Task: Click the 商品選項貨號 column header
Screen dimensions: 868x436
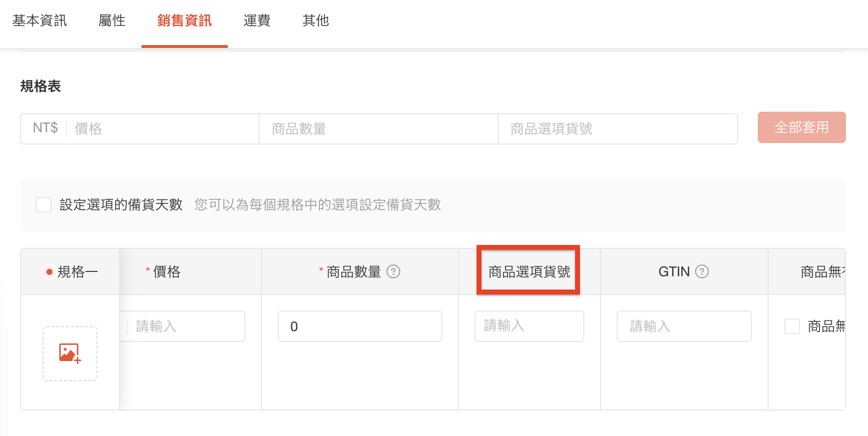Action: (x=529, y=271)
